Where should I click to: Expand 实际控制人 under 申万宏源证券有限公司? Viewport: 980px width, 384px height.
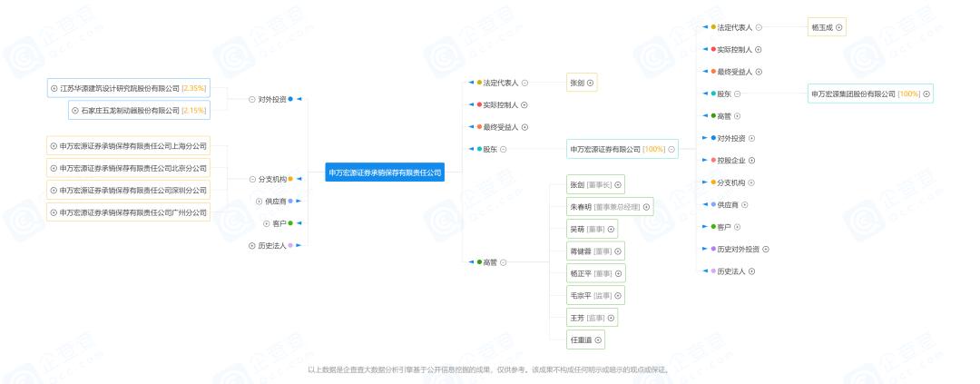pyautogui.click(x=758, y=49)
